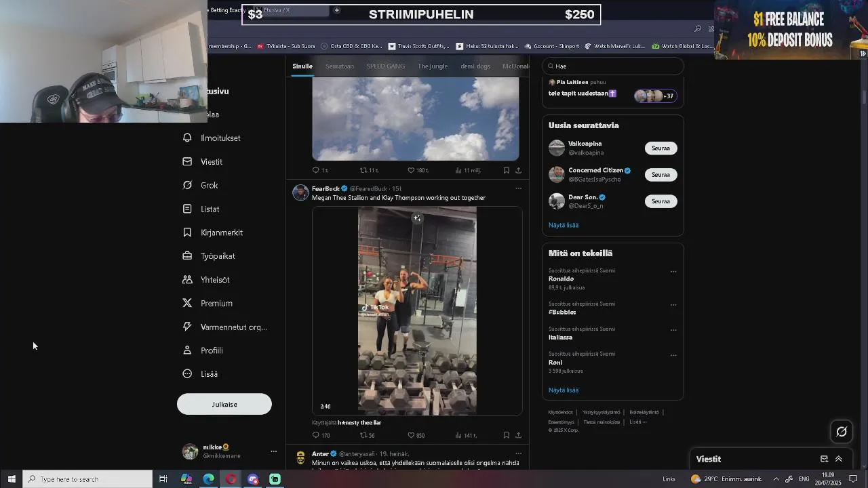Open TVkaista - Sub Suora bookmark
Viewport: 868px width, 488px height.
tap(285, 46)
